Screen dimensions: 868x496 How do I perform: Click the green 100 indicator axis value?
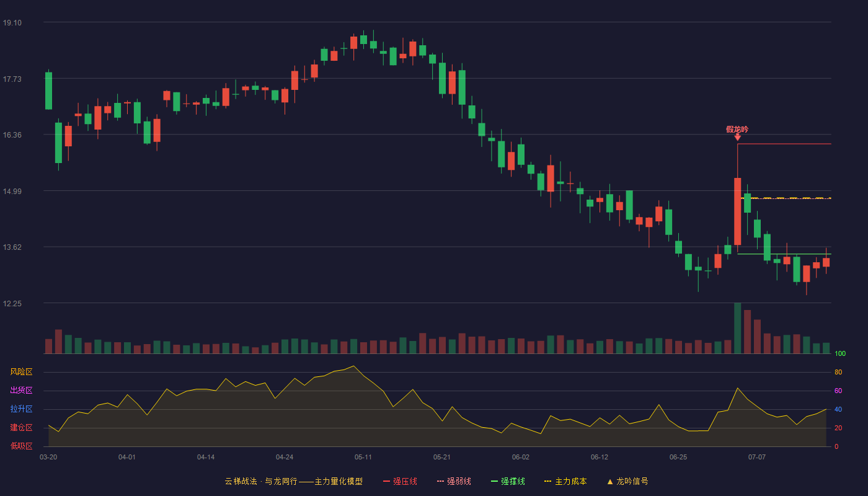[x=840, y=353]
